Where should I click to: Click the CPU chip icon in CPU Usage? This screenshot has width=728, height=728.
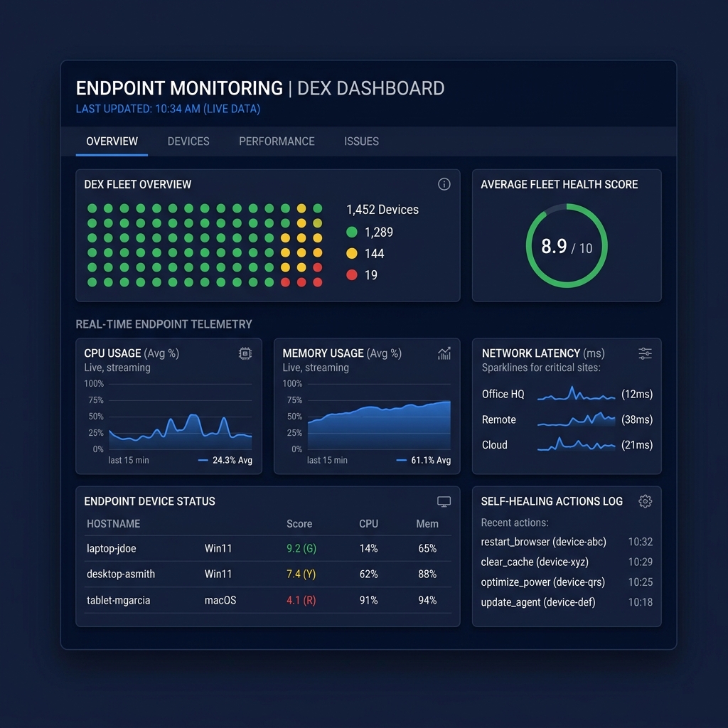click(x=245, y=354)
